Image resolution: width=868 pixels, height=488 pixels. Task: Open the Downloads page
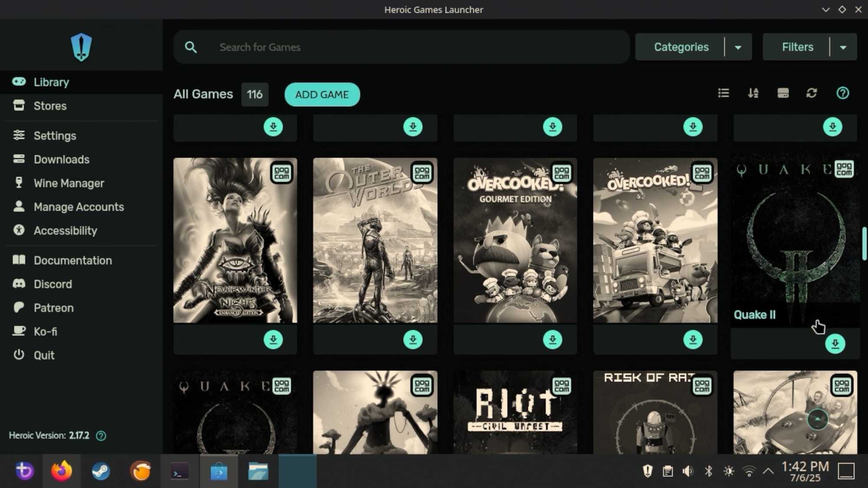(81, 159)
